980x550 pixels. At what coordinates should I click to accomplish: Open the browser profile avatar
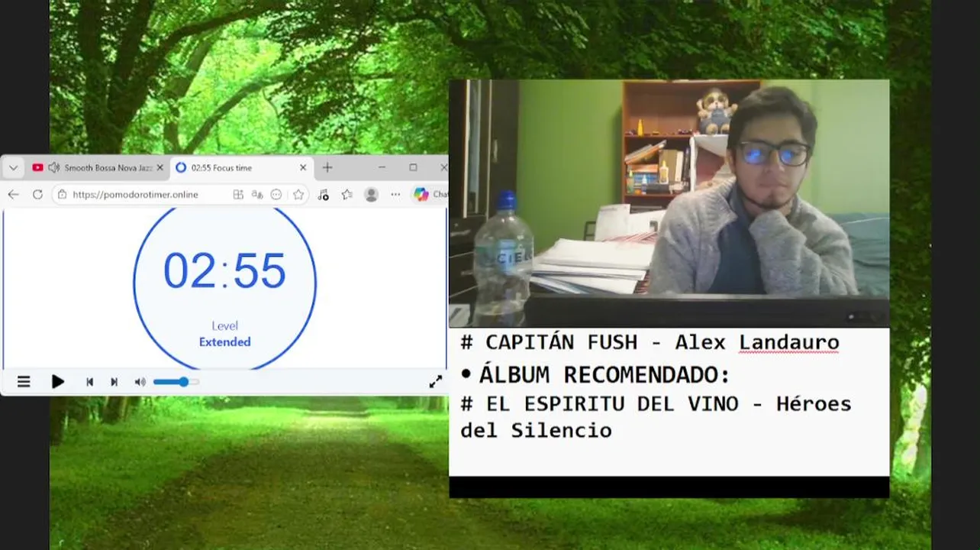[x=372, y=195]
